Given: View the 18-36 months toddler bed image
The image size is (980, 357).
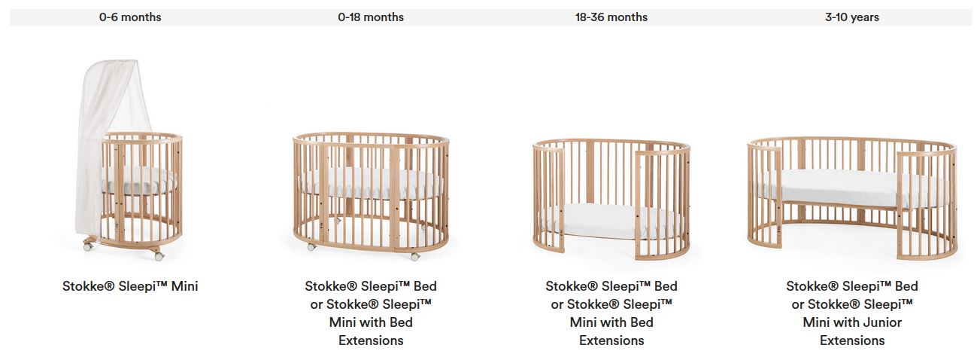Looking at the screenshot, I should pyautogui.click(x=611, y=198).
